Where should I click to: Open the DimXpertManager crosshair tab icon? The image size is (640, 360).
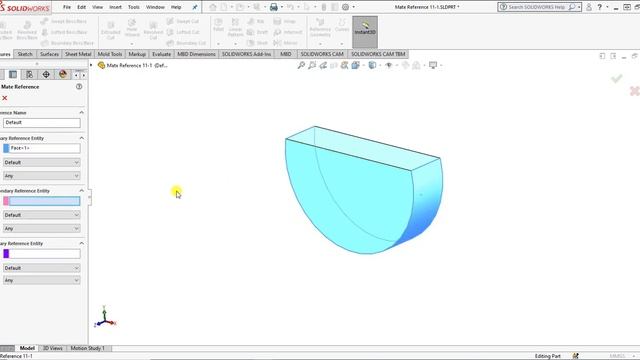[x=46, y=74]
